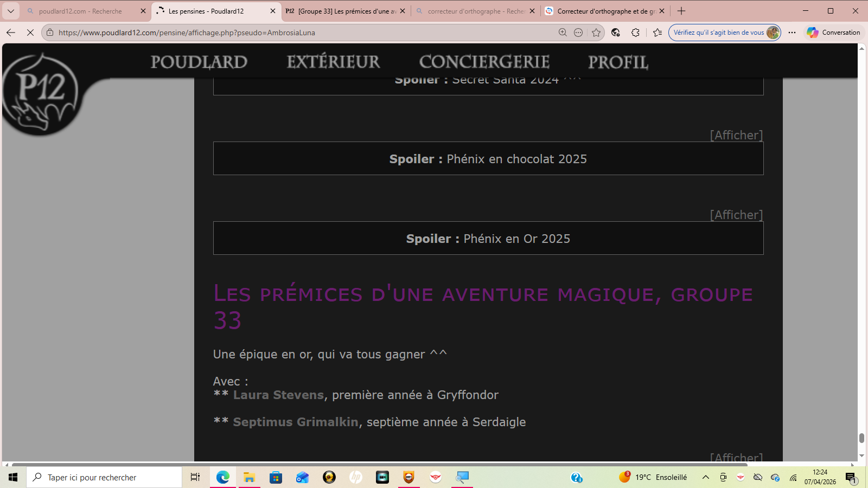Click the P12 dragon logo

click(41, 93)
